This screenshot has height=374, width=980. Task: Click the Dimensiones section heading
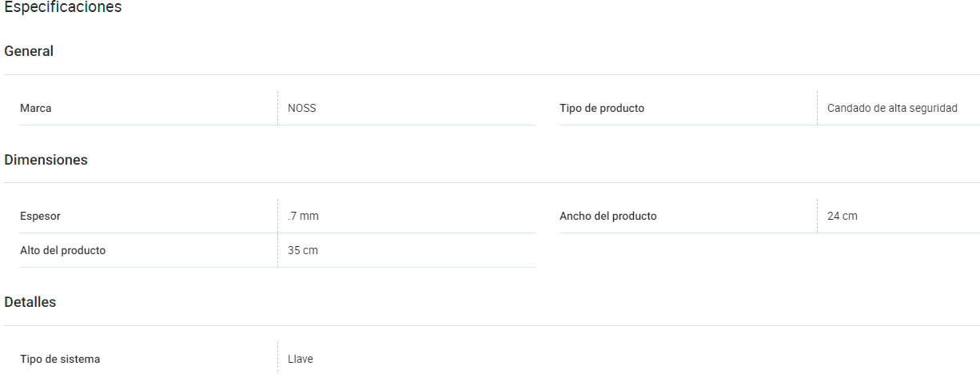(46, 160)
